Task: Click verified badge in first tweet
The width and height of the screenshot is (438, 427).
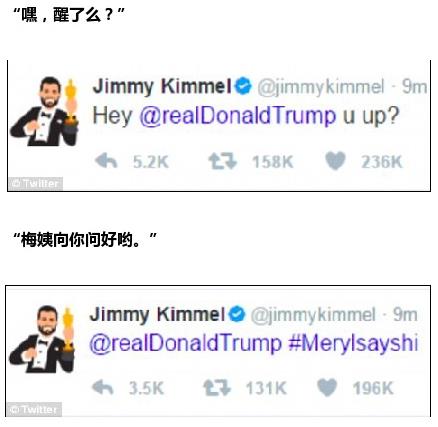Action: (x=243, y=86)
